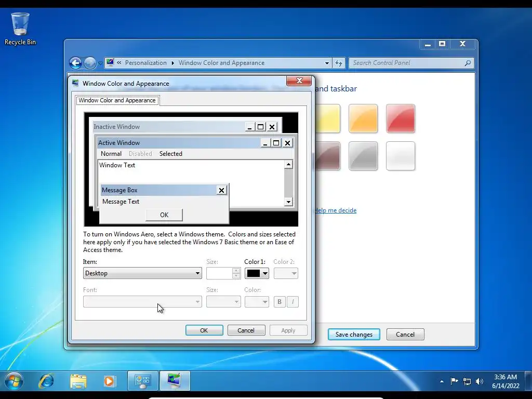
Task: Click Disabled in the preview menu
Action: [140, 154]
